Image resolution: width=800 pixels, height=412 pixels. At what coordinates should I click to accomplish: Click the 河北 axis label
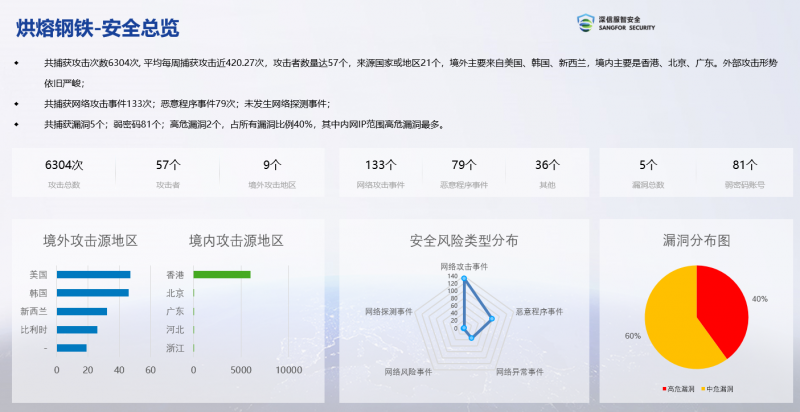coord(175,330)
